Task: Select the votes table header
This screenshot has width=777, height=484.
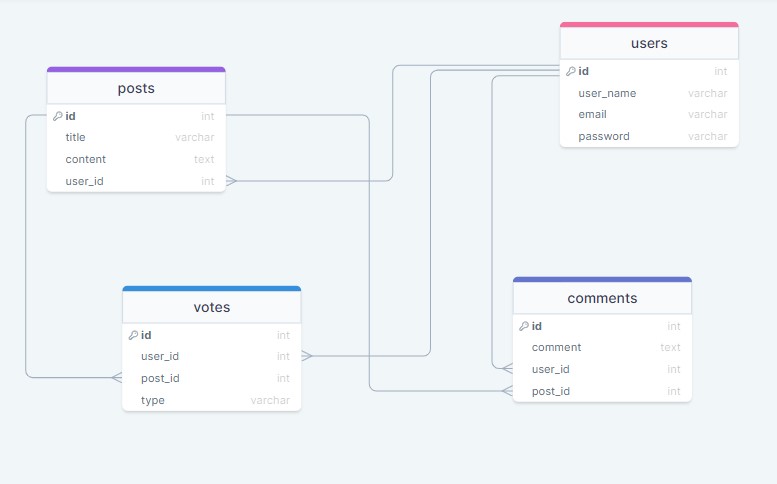Action: point(211,307)
